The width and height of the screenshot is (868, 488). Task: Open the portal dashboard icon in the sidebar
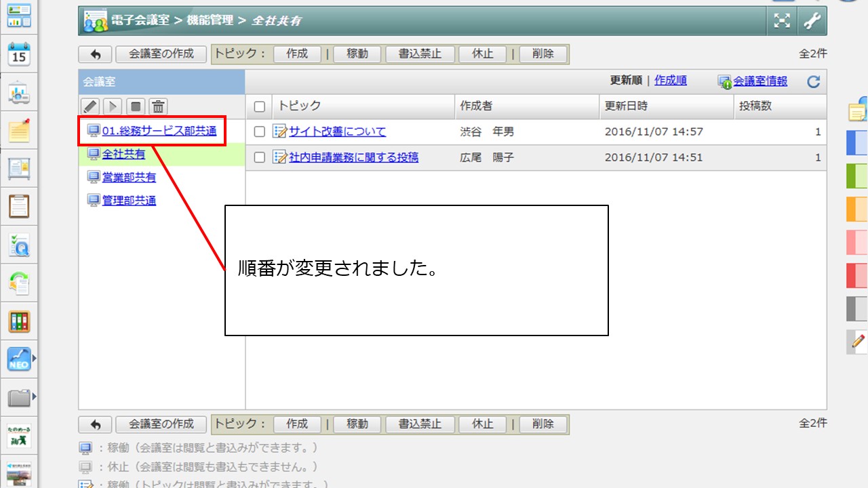[19, 15]
